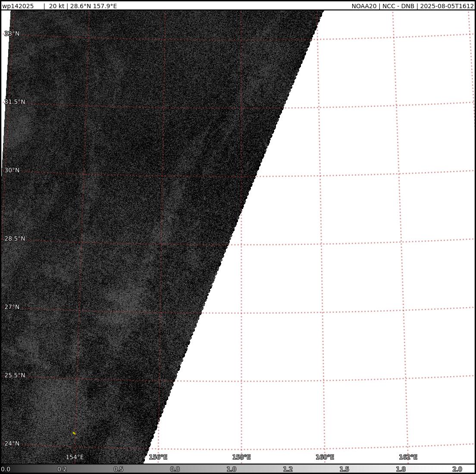The image size is (476, 474).
Task: Click the 162°E longitude label
Action: tap(408, 457)
